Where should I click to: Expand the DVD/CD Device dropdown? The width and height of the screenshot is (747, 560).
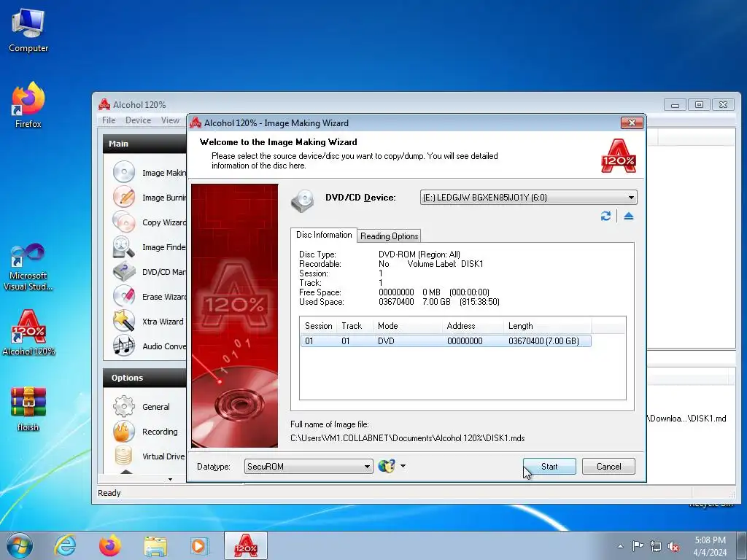[x=631, y=197]
